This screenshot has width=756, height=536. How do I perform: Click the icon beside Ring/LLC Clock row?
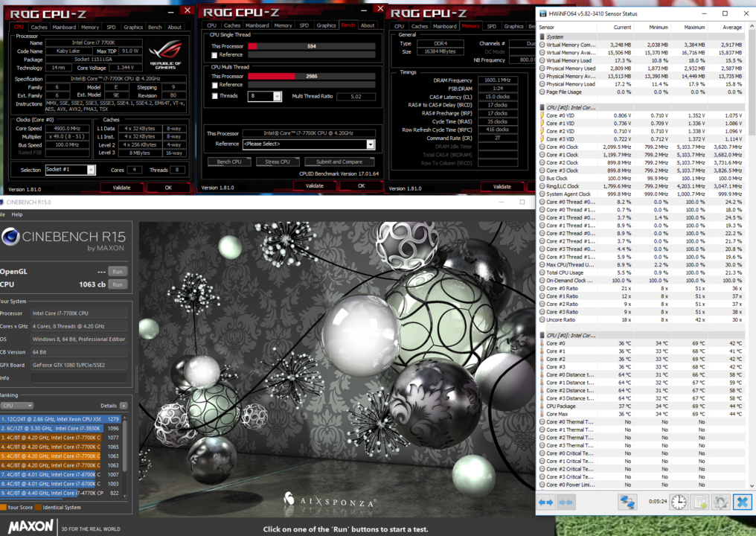(542, 186)
